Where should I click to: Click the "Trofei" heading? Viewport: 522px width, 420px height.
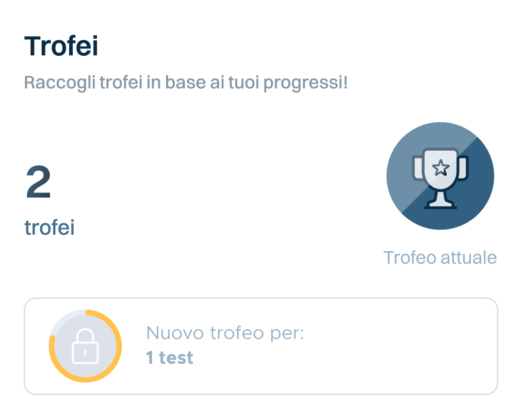click(61, 46)
